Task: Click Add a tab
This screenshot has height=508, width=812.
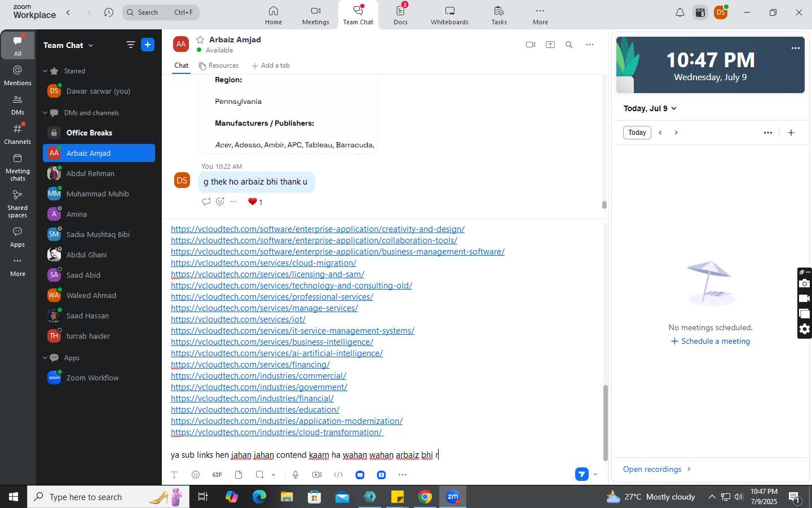Action: (x=270, y=65)
